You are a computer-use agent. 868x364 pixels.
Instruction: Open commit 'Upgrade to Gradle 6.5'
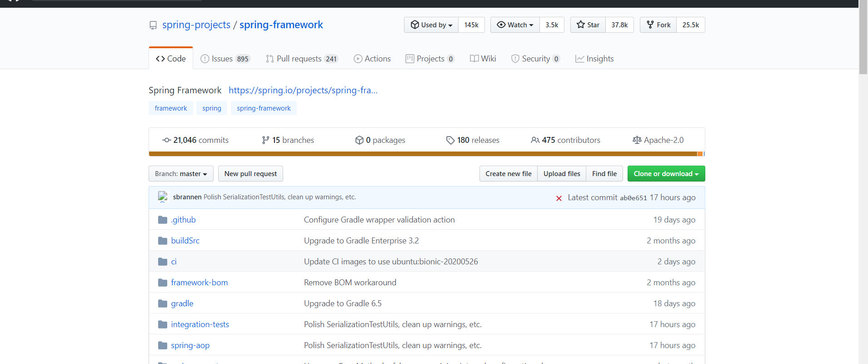(343, 303)
